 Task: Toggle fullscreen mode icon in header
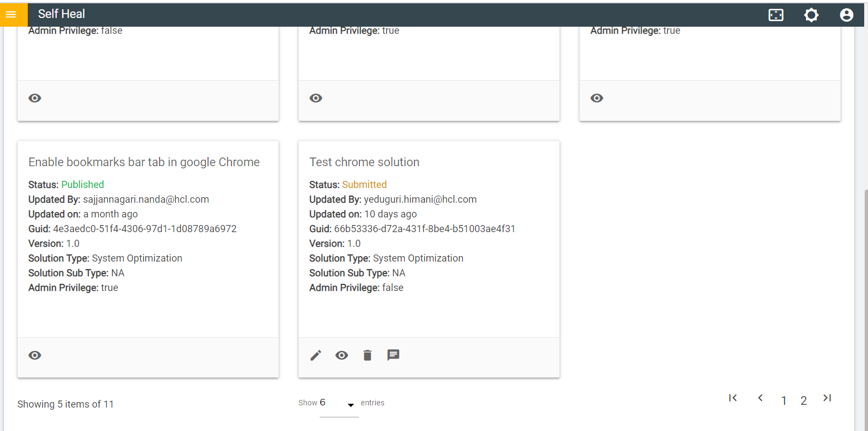(776, 15)
